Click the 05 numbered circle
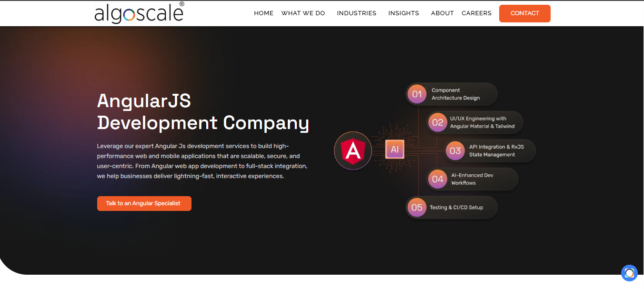Viewport: 644px width, 289px height. (417, 208)
